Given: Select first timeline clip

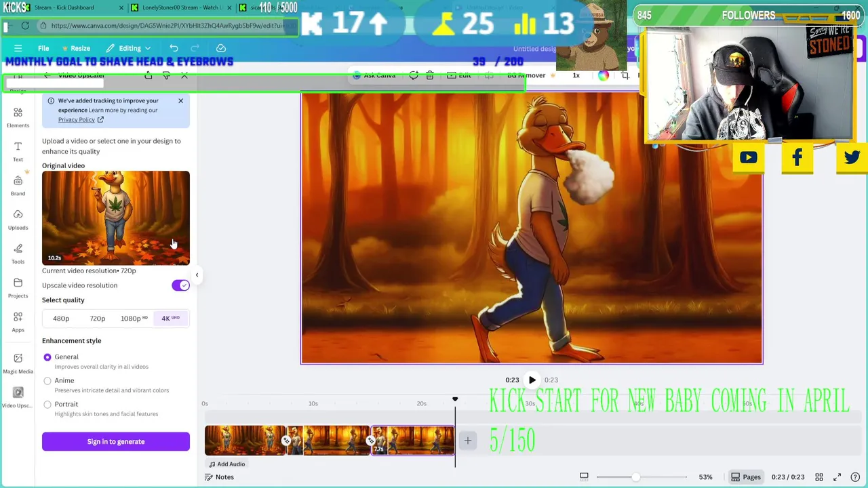Looking at the screenshot, I should 245,441.
